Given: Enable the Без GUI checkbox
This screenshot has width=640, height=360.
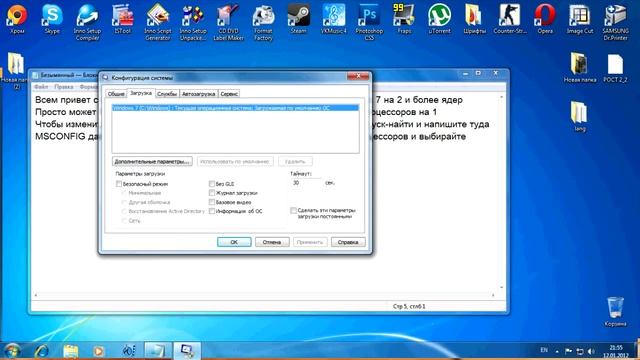Looking at the screenshot, I should pos(211,184).
